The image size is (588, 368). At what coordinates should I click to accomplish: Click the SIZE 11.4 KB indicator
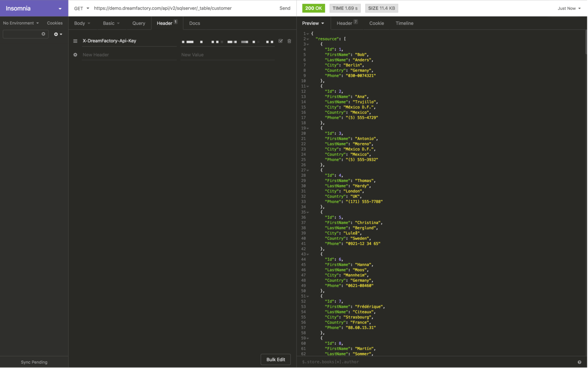pos(381,8)
